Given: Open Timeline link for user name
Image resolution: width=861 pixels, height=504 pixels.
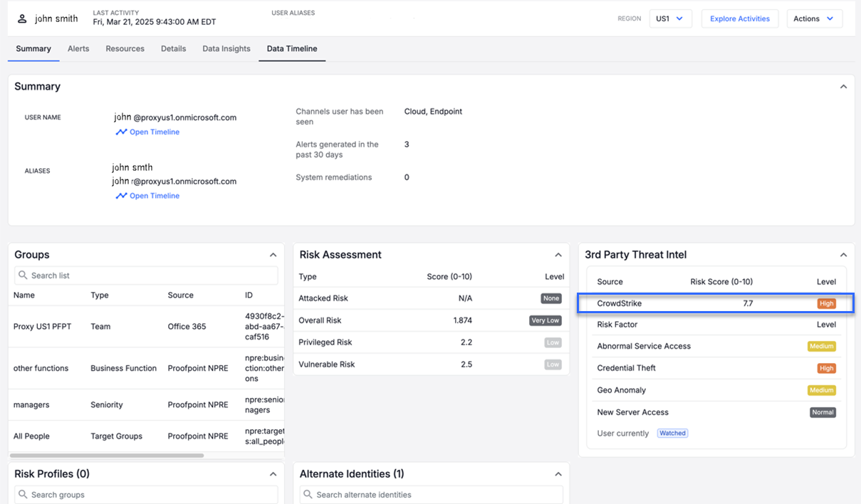Looking at the screenshot, I should pos(154,132).
